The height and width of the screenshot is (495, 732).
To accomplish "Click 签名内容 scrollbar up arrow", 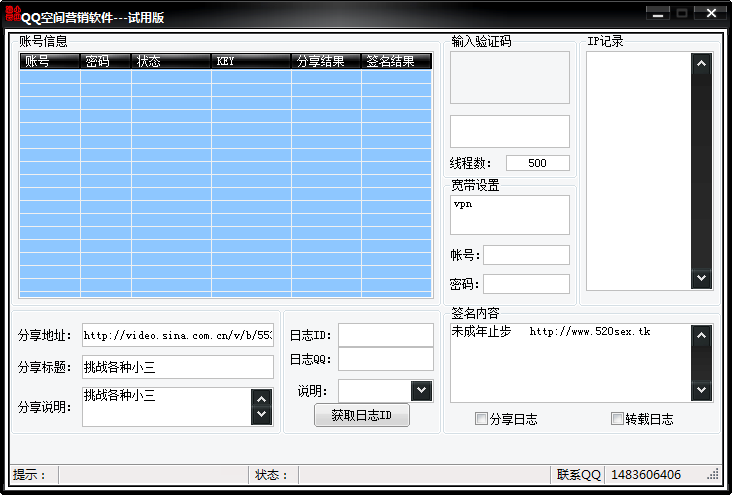I will pos(701,335).
